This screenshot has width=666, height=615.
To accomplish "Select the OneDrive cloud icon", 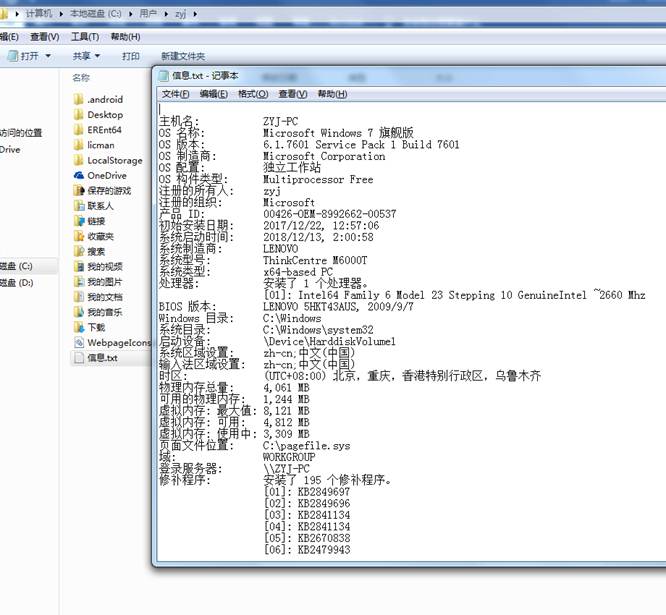I will coord(79,175).
